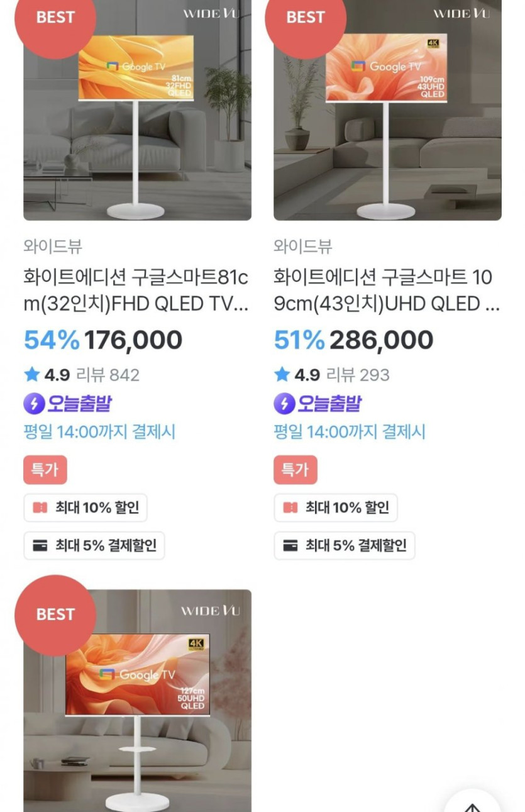Tap the BEST badge on 32-inch TV
Screen dimensions: 525x812
click(x=55, y=19)
